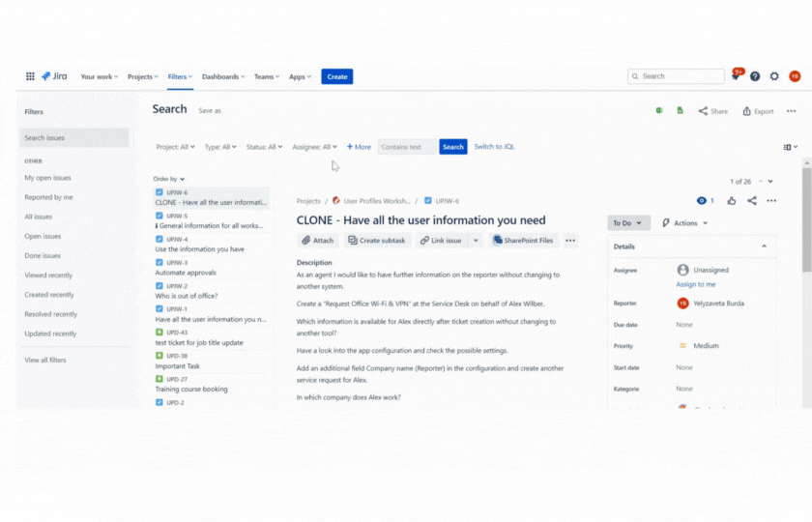
Task: Click Link issue button
Action: pyautogui.click(x=441, y=241)
